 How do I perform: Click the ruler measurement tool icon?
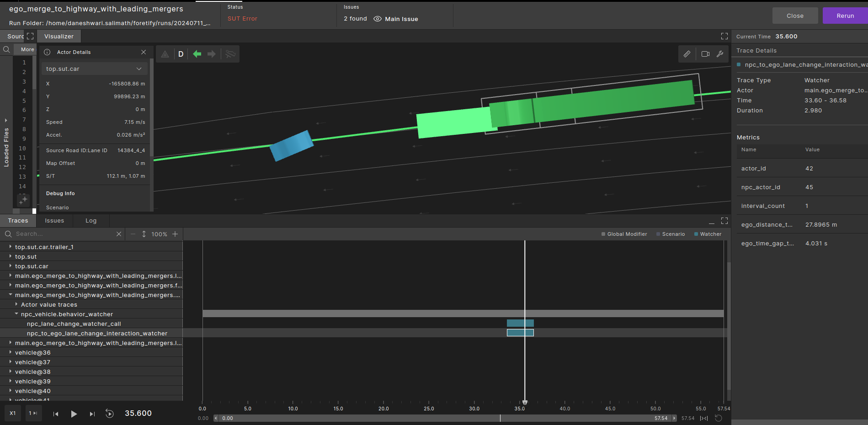[687, 54]
